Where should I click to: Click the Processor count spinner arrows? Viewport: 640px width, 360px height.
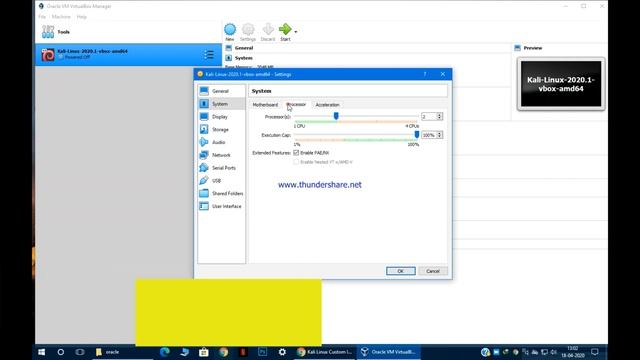pyautogui.click(x=440, y=117)
